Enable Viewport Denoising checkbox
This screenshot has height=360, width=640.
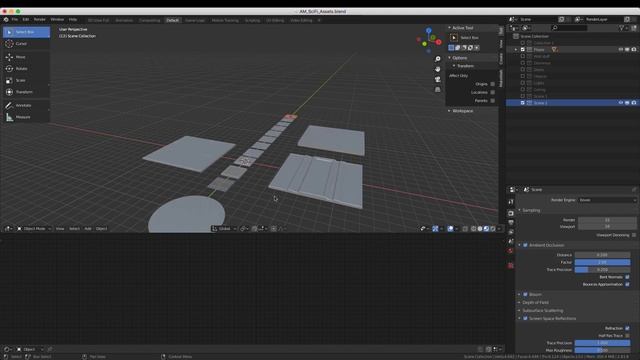pyautogui.click(x=634, y=235)
